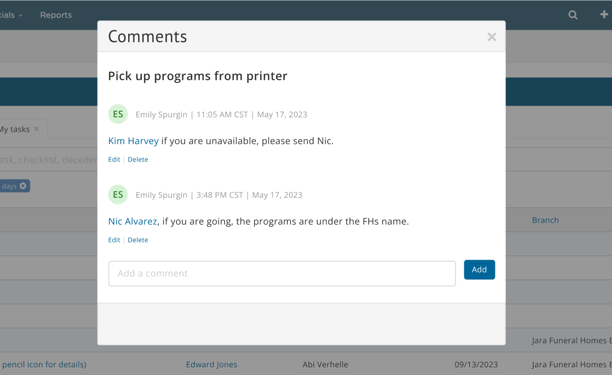Open the Nic Alvarez mention link
Image resolution: width=612 pixels, height=375 pixels.
pyautogui.click(x=132, y=221)
